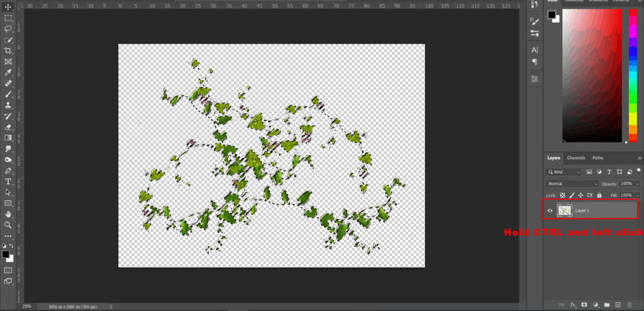Select the Brush tool in toolbar
This screenshot has height=311, width=644.
click(8, 94)
